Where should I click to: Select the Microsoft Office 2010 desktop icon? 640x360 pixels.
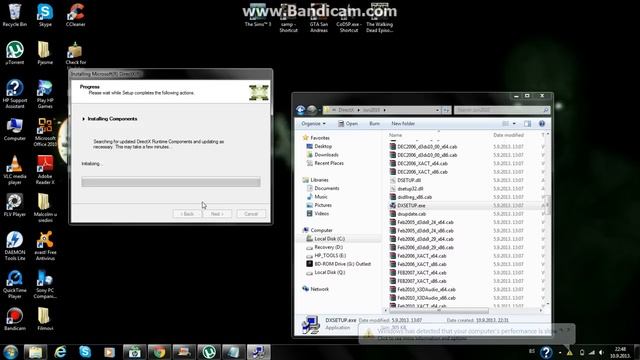pyautogui.click(x=45, y=132)
